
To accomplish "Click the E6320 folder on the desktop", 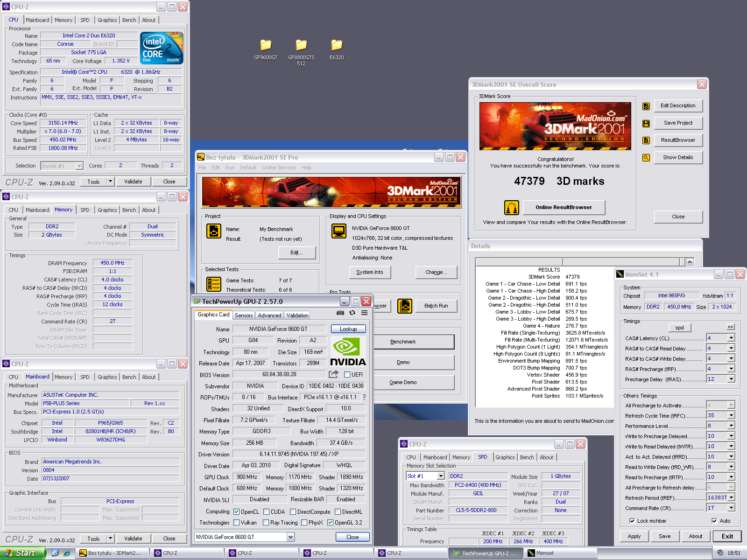I will [337, 45].
